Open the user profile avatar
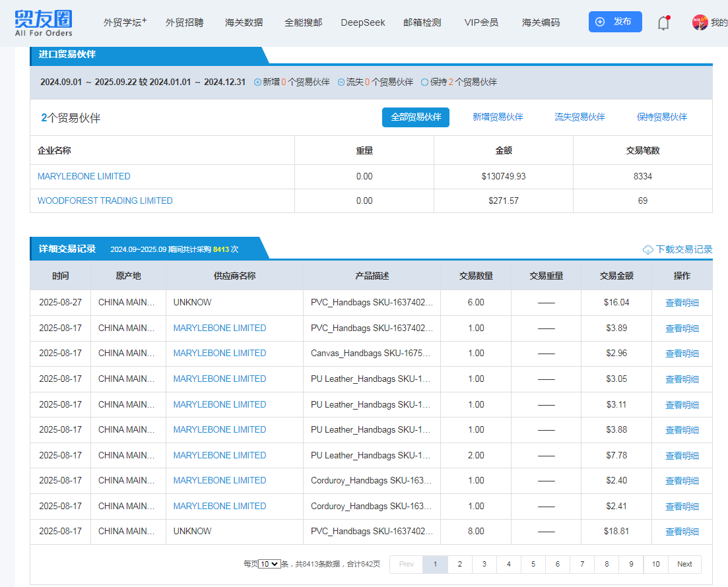The height and width of the screenshot is (587, 728). 700,22
